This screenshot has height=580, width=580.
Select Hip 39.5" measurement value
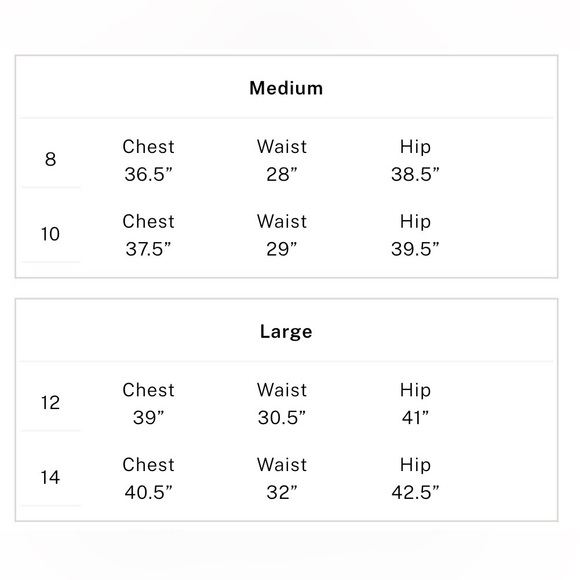pos(415,249)
